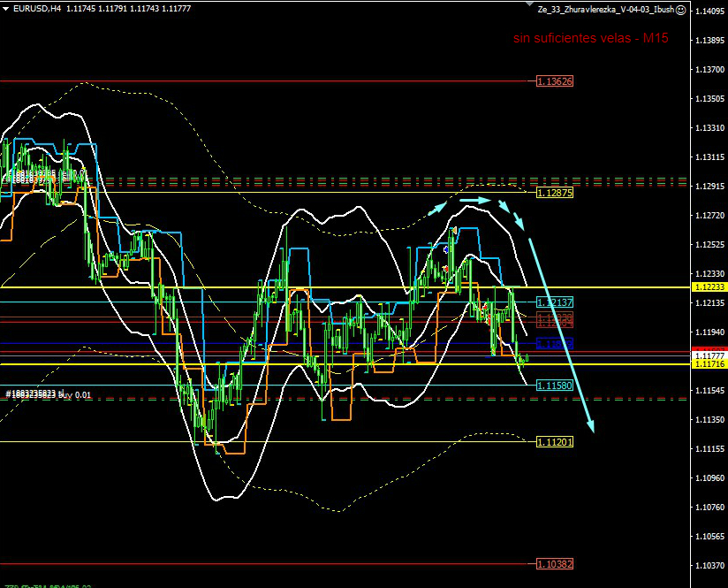Viewport: 728px width, 588px height.
Task: Select the horizontal cyan arrow near 1.12875
Action: coord(474,201)
